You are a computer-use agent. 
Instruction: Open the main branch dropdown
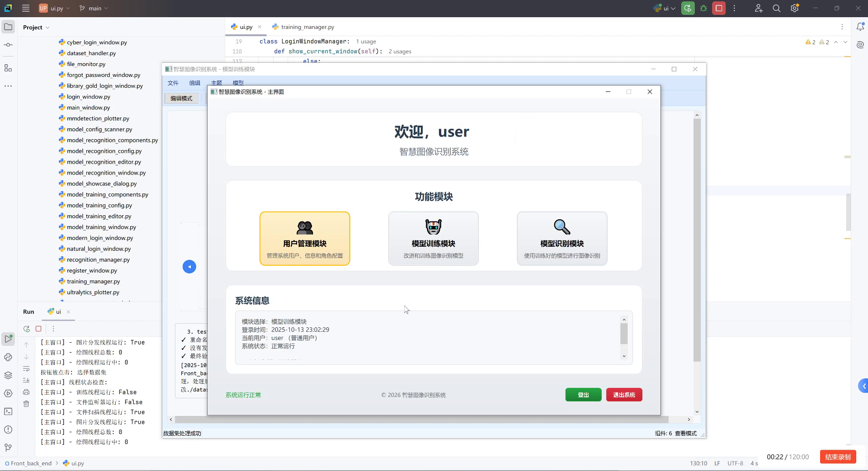(x=93, y=8)
